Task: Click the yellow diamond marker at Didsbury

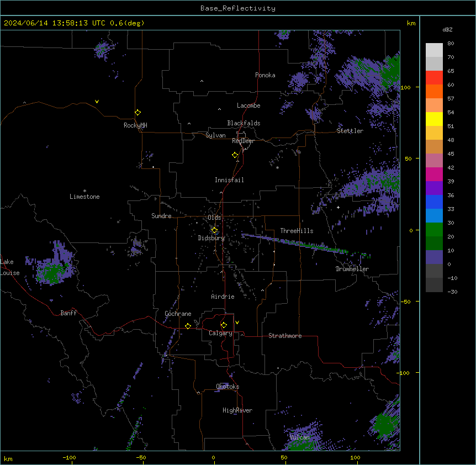Action: [x=214, y=230]
